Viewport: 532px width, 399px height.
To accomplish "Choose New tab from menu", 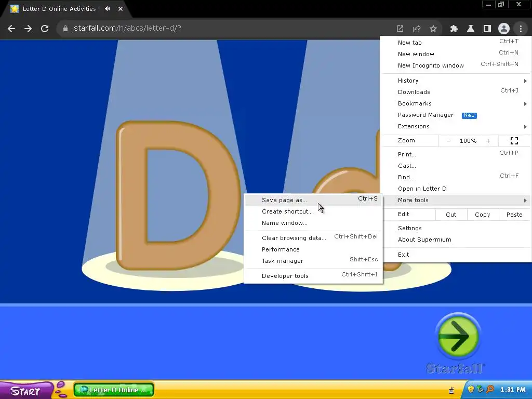I will 456,43.
